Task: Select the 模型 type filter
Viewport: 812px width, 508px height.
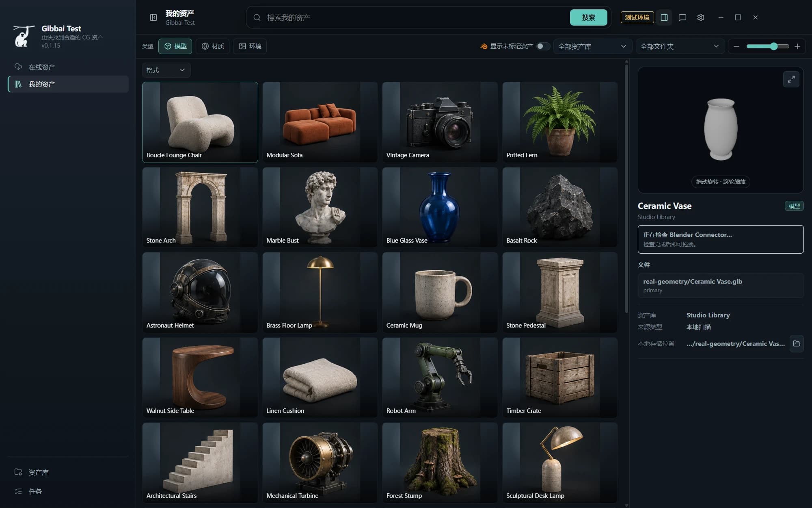Action: [x=175, y=46]
